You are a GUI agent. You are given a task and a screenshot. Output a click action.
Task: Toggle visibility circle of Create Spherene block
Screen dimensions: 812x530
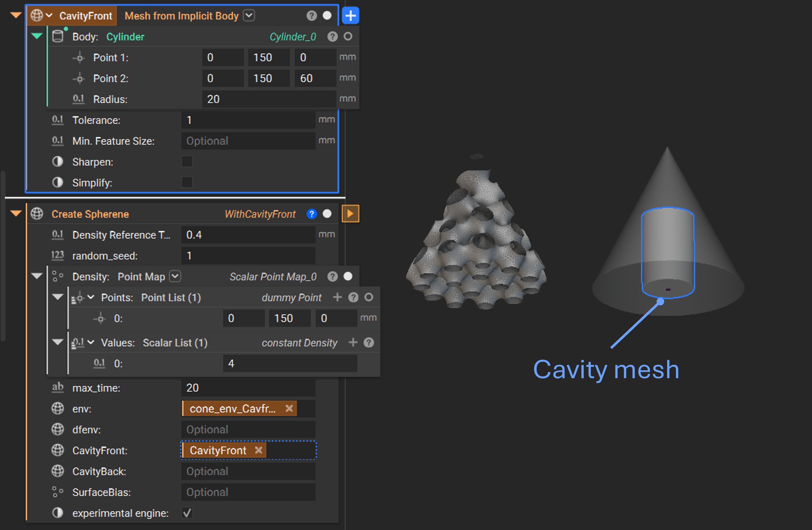(x=327, y=214)
